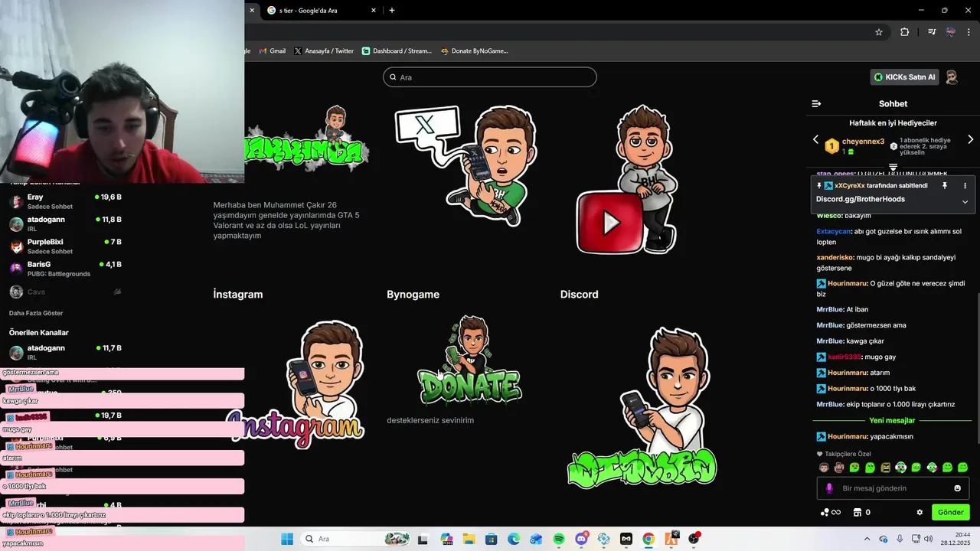Open the Gmail bookmark

271,51
